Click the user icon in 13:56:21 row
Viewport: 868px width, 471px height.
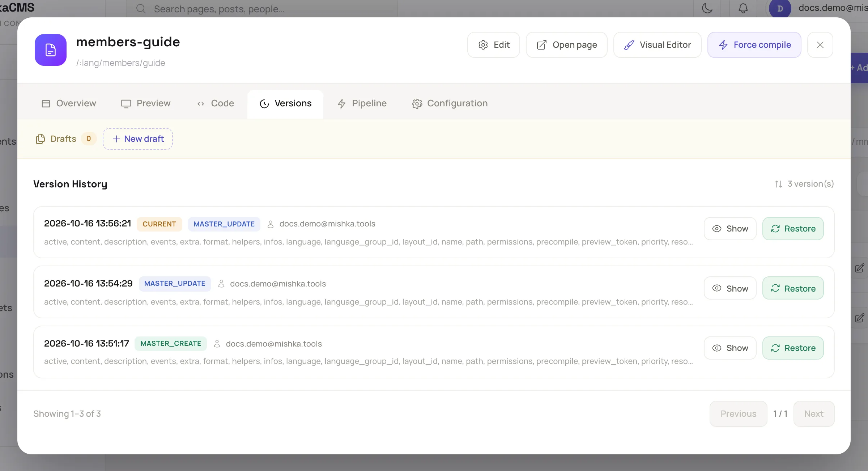(271, 224)
